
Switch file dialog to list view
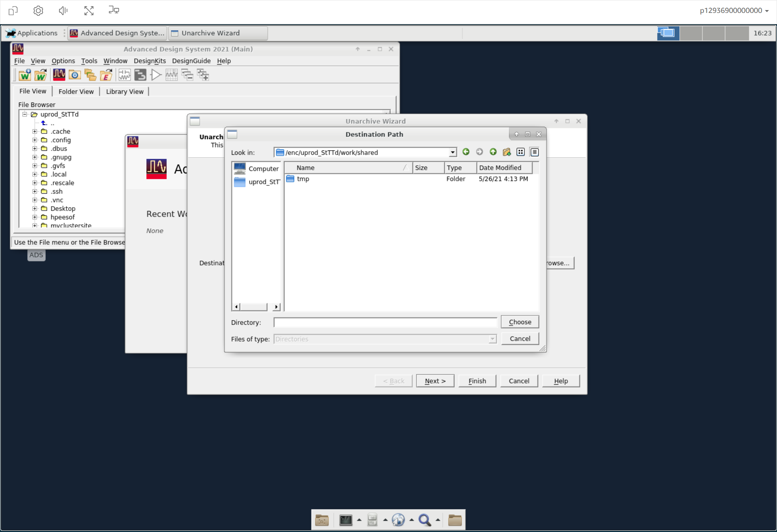[520, 152]
